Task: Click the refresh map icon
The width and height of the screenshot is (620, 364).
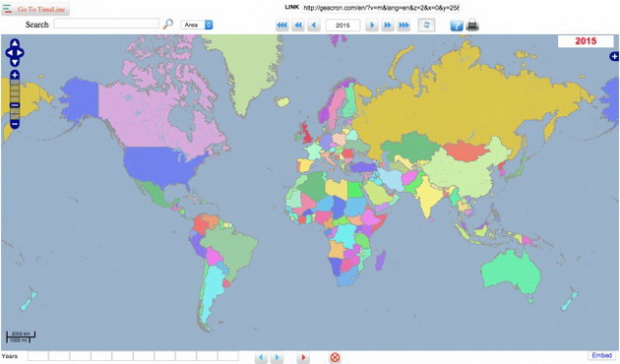Action: (426, 25)
